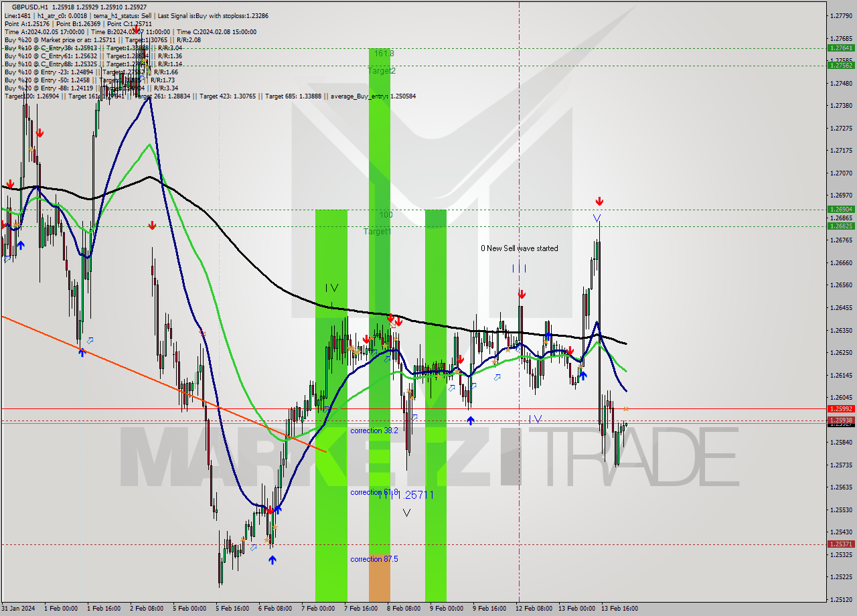This screenshot has width=857, height=616.
Task: Click the I I I 1.25711 wave label
Action: click(x=406, y=495)
